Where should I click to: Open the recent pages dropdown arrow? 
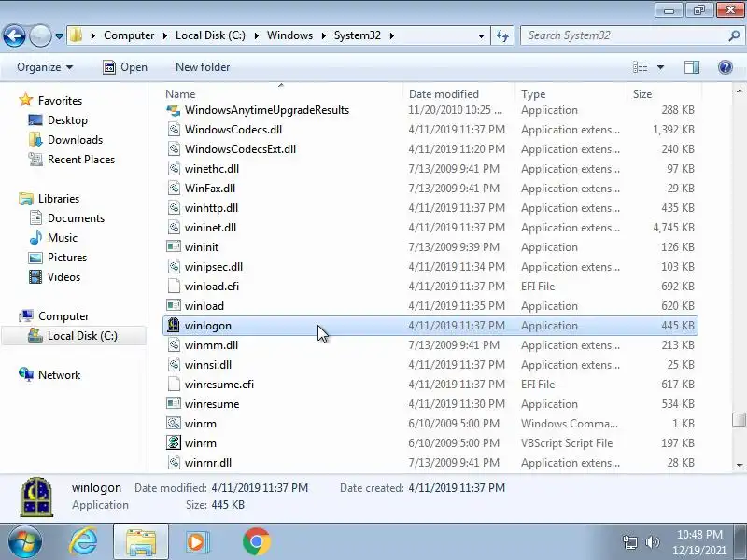click(x=59, y=35)
